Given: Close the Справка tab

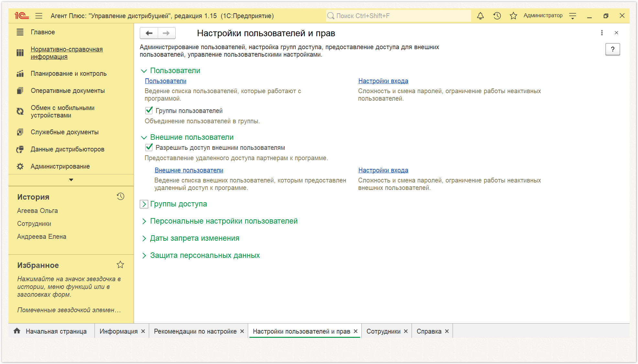Looking at the screenshot, I should click(x=447, y=331).
